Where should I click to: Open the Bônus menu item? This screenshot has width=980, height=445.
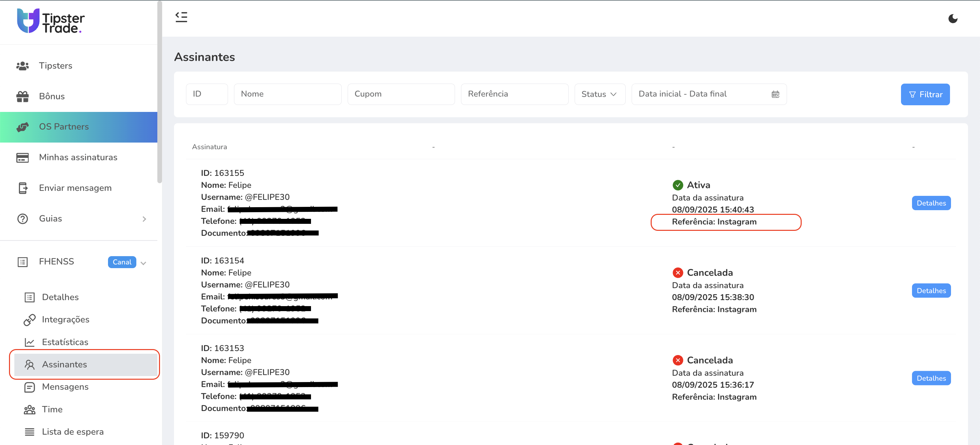tap(78, 97)
